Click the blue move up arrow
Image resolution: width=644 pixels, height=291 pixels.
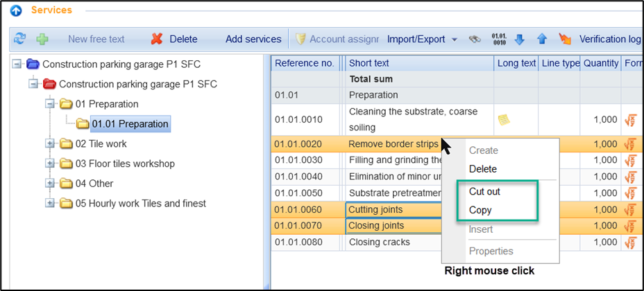[x=542, y=39]
